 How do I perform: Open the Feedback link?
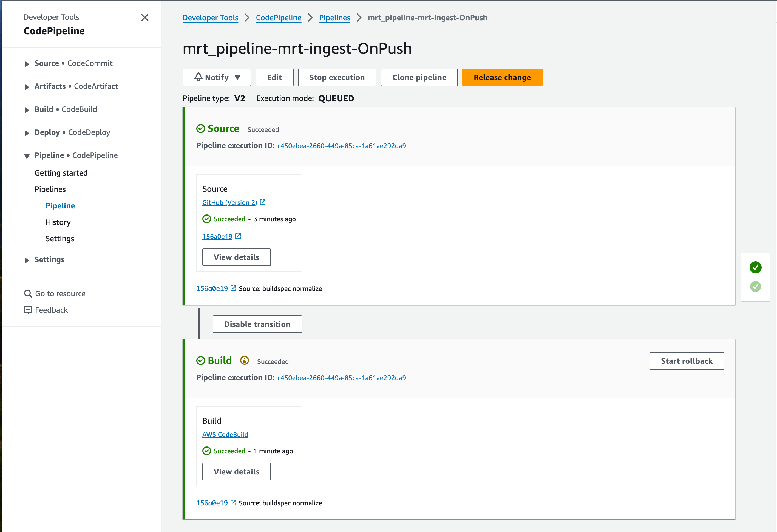52,310
